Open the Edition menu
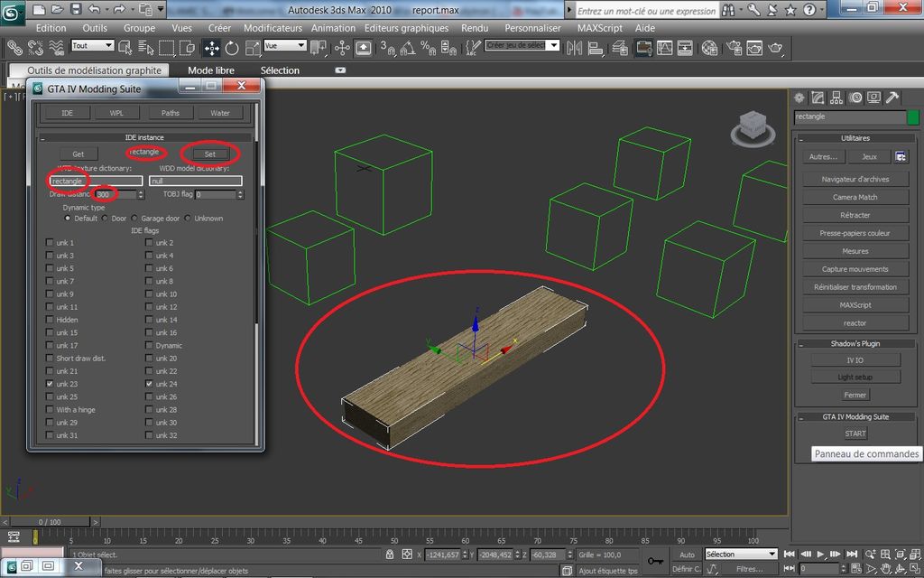The image size is (924, 578). pos(51,28)
